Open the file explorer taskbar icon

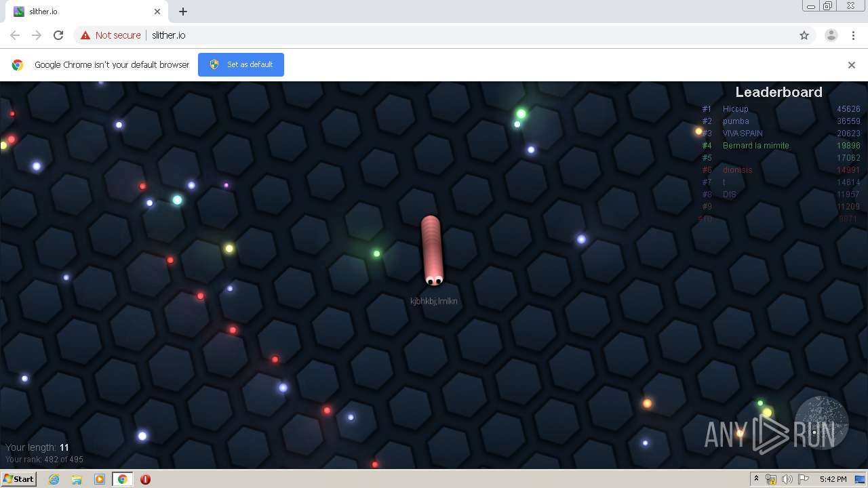pos(77,479)
